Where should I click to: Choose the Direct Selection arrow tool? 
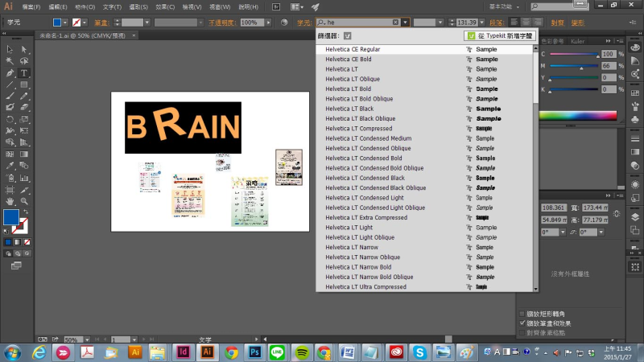click(x=23, y=50)
